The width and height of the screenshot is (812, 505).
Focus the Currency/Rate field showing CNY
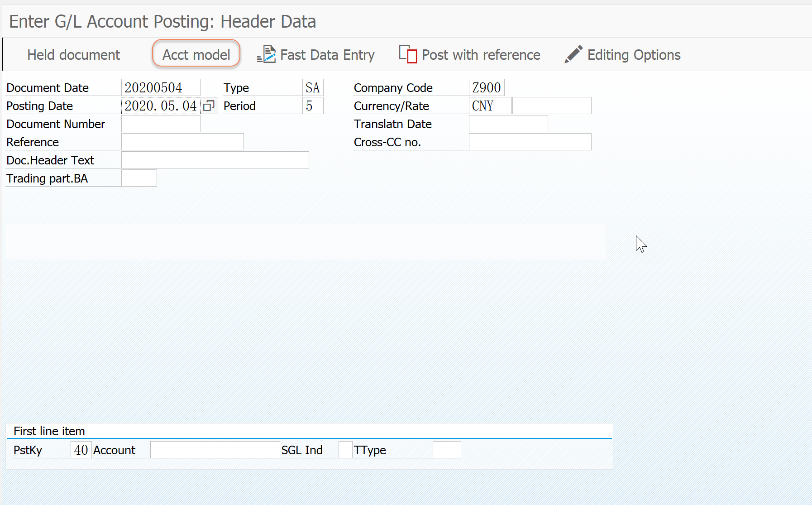tap(490, 106)
